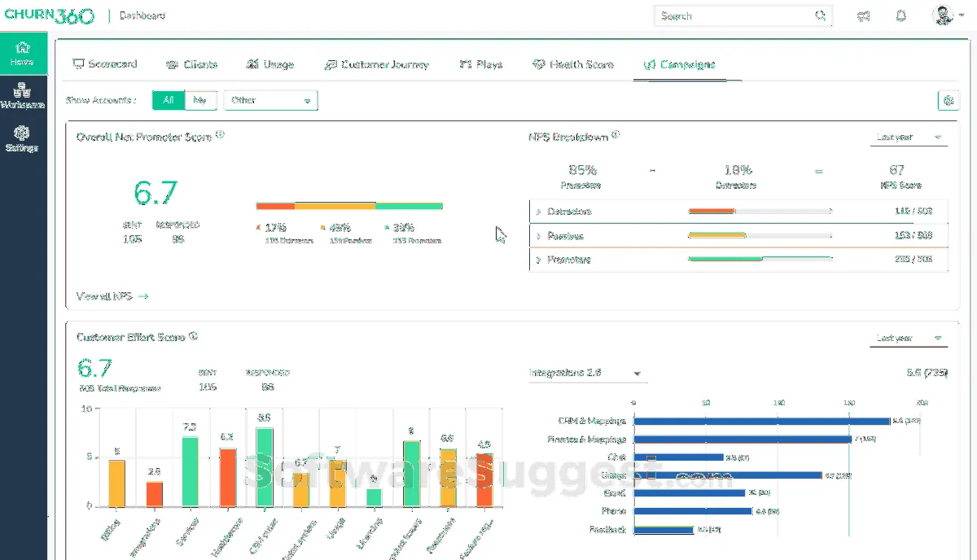This screenshot has height=560, width=977.
Task: Show All accounts toggle
Action: click(169, 100)
